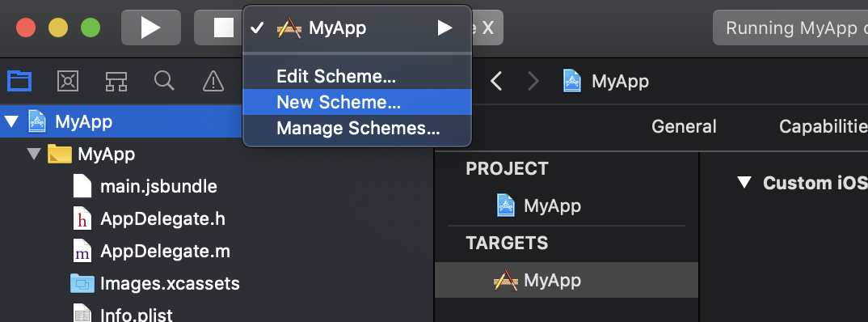Open the MyApp scheme submenu arrow
Viewport: 868px width, 322px height.
445,28
